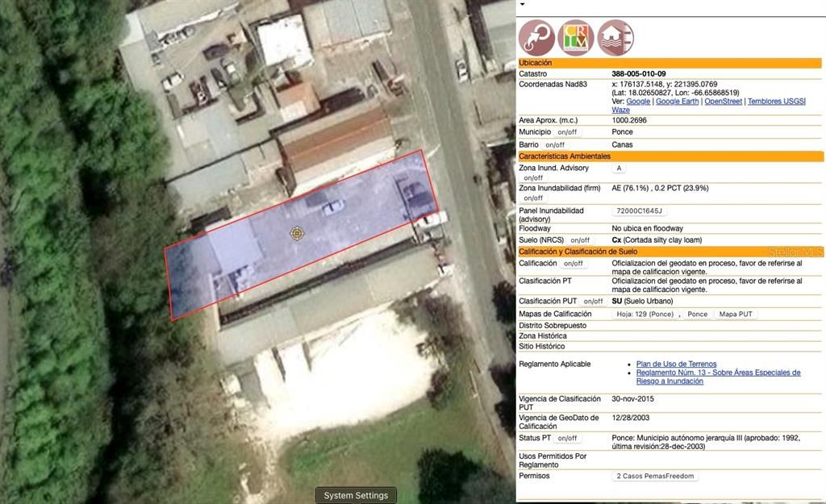Click the flood house icon
This screenshot has width=826, height=504.
click(615, 38)
